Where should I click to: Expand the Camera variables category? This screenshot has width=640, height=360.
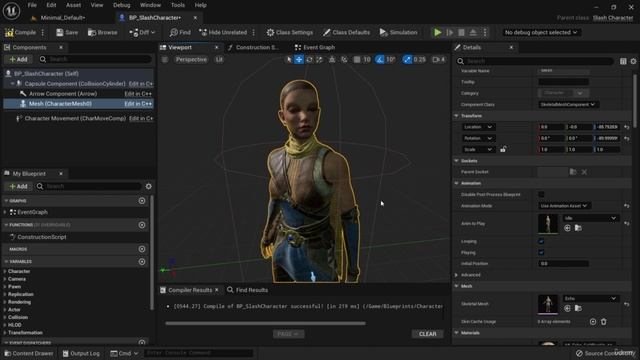pos(5,279)
